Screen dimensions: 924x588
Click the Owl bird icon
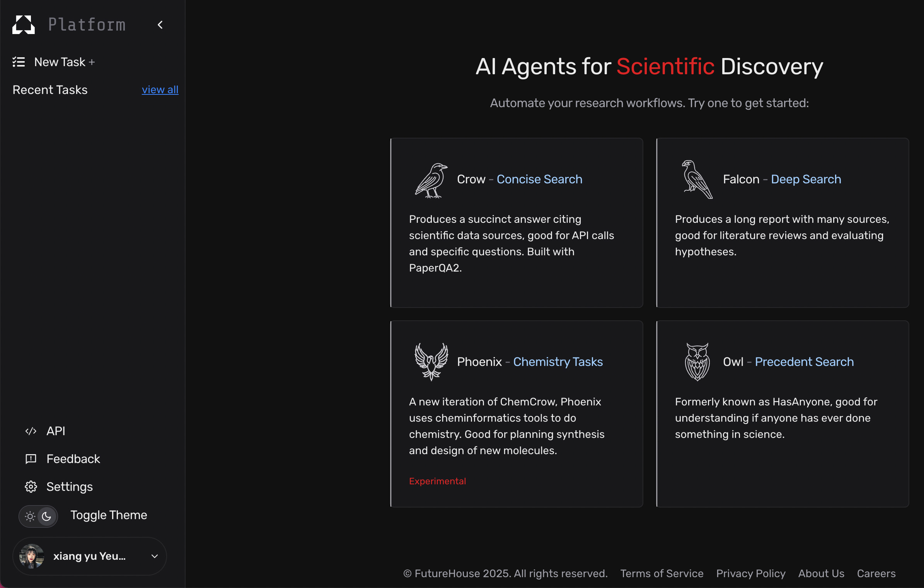pos(697,362)
